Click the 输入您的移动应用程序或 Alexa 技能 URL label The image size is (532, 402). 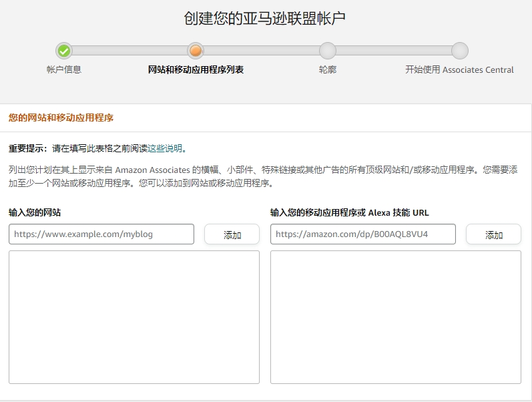(350, 212)
